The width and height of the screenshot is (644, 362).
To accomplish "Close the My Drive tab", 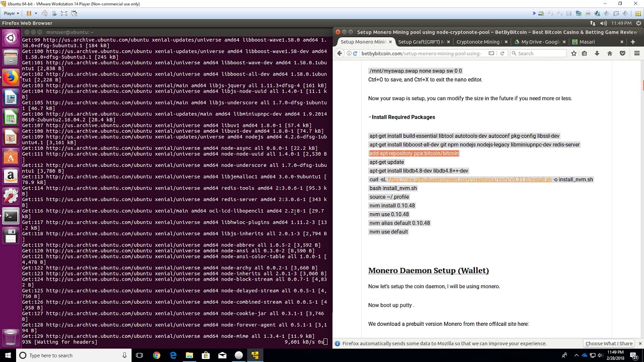I will click(564, 42).
